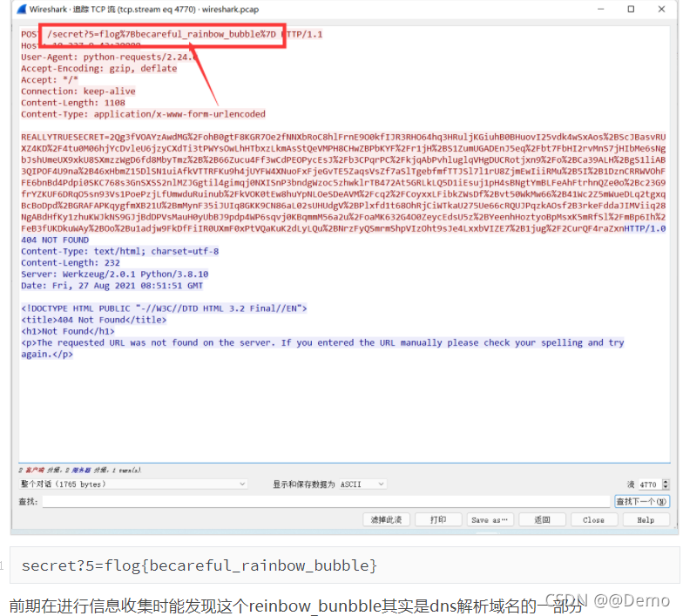The image size is (683, 616).
Task: Click the Save as… button
Action: 490,519
